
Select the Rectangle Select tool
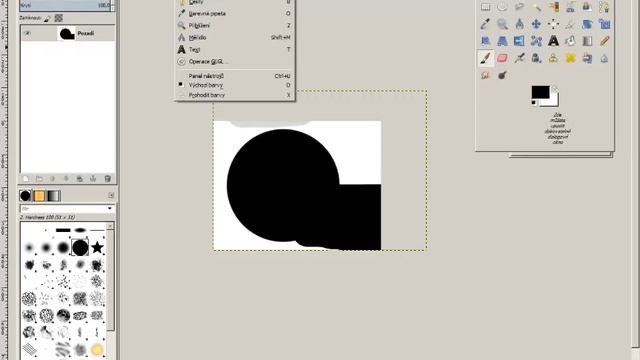pyautogui.click(x=485, y=7)
